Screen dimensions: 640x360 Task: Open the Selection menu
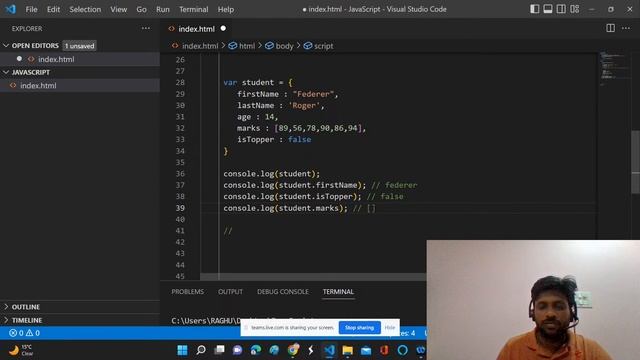click(x=85, y=9)
